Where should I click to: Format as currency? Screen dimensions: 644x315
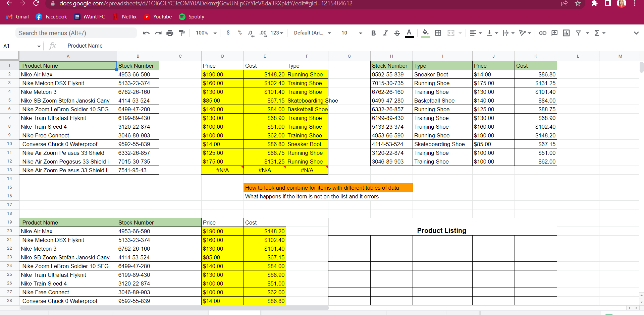click(228, 33)
